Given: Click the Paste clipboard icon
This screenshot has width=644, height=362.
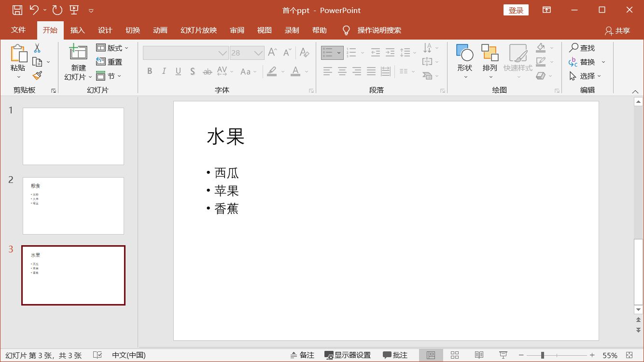Looking at the screenshot, I should (18, 53).
